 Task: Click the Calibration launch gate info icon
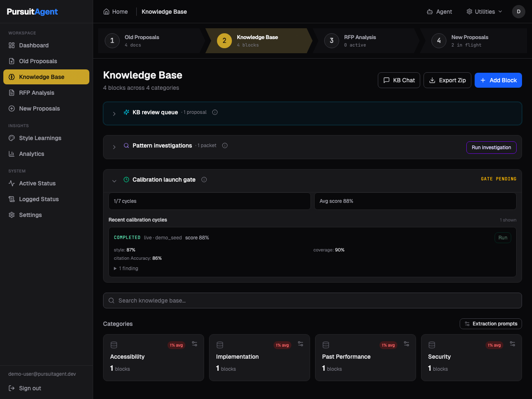tap(204, 180)
